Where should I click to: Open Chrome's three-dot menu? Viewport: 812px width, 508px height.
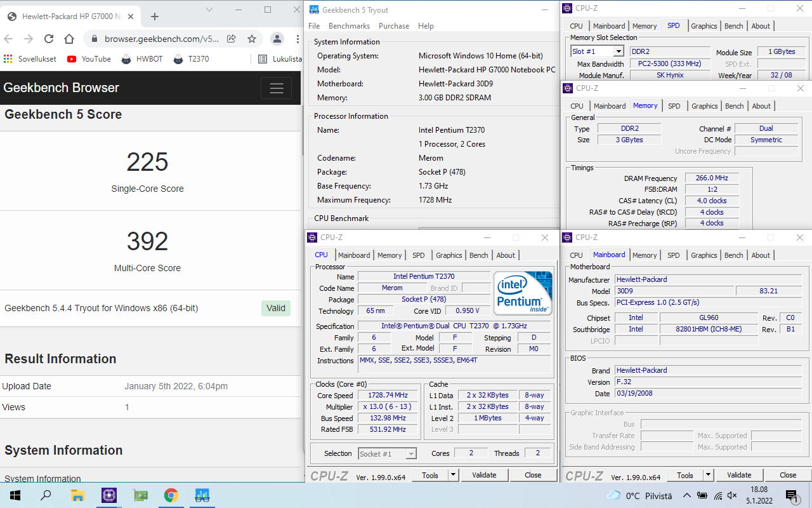coord(296,39)
